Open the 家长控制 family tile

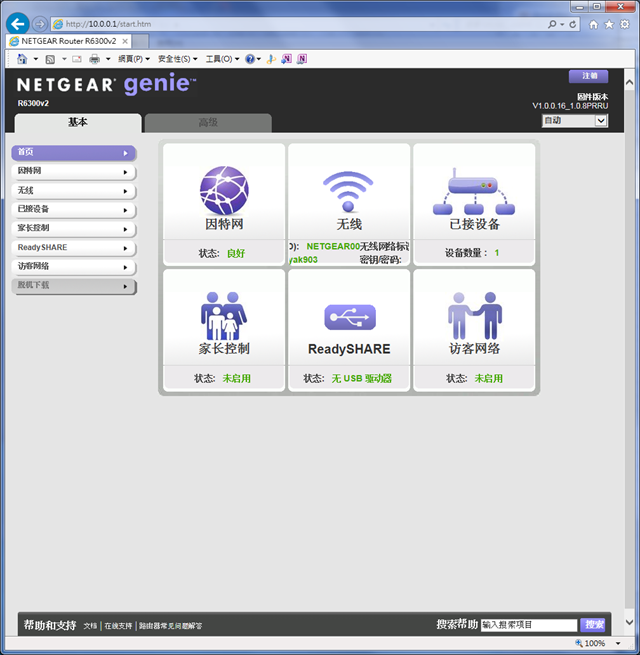[224, 330]
